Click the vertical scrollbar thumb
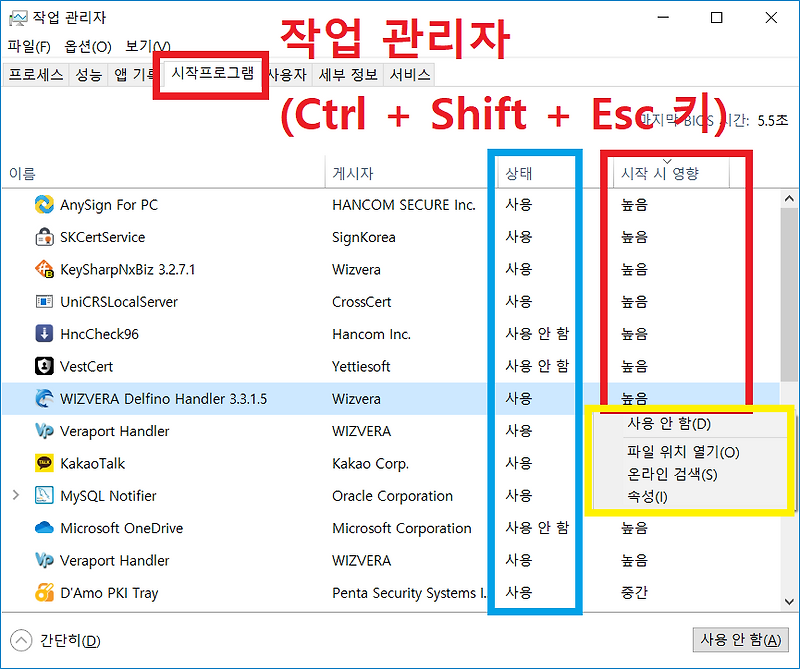Image resolution: width=800 pixels, height=669 pixels. 789,293
